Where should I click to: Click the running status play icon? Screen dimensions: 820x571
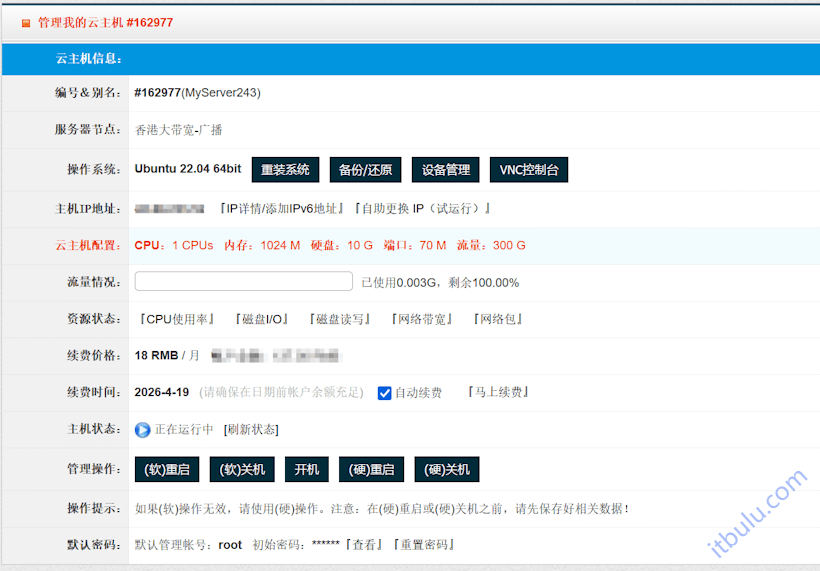142,430
